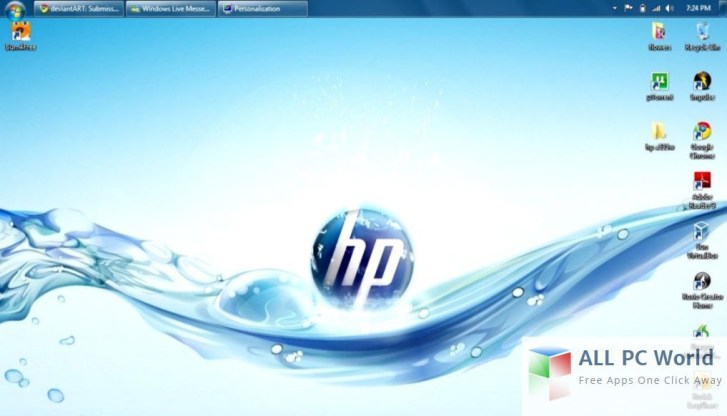Image resolution: width=727 pixels, height=416 pixels.
Task: Switch to deviantART Chrome window in taskbar
Action: click(79, 8)
